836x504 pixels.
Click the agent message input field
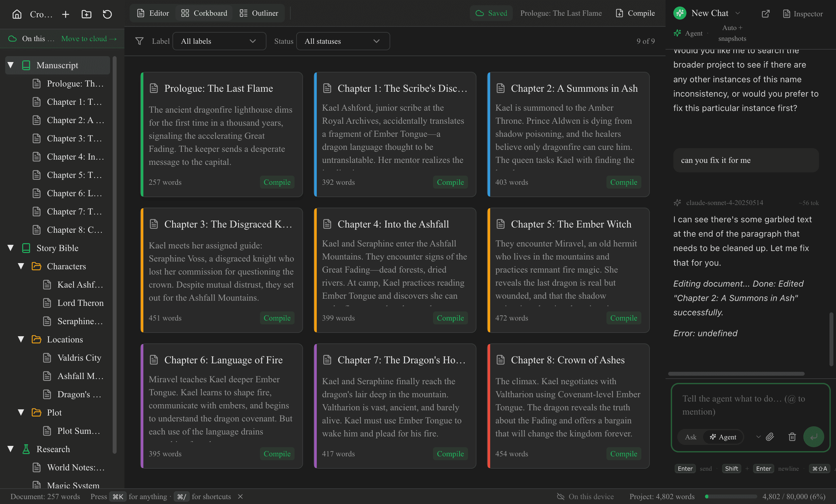tap(750, 405)
